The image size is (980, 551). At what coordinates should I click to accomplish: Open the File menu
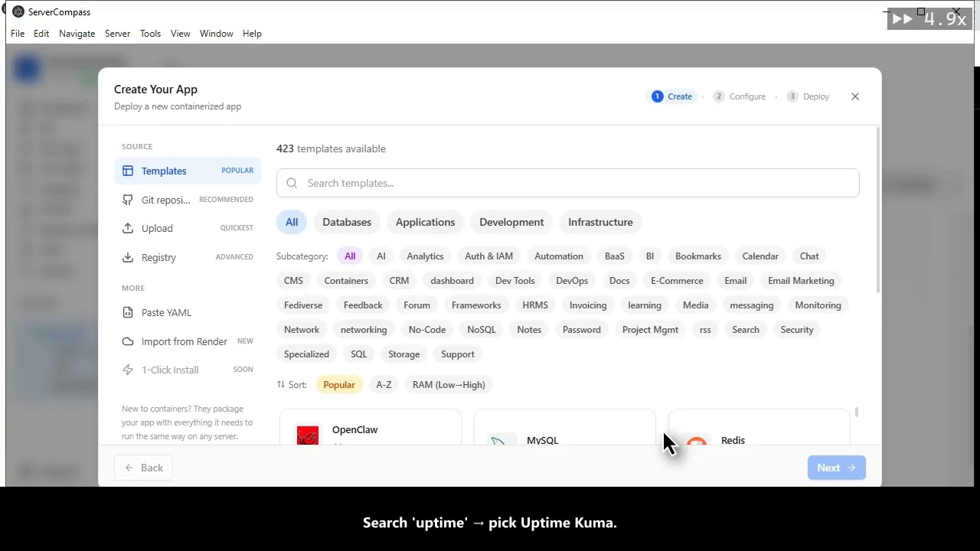[18, 34]
